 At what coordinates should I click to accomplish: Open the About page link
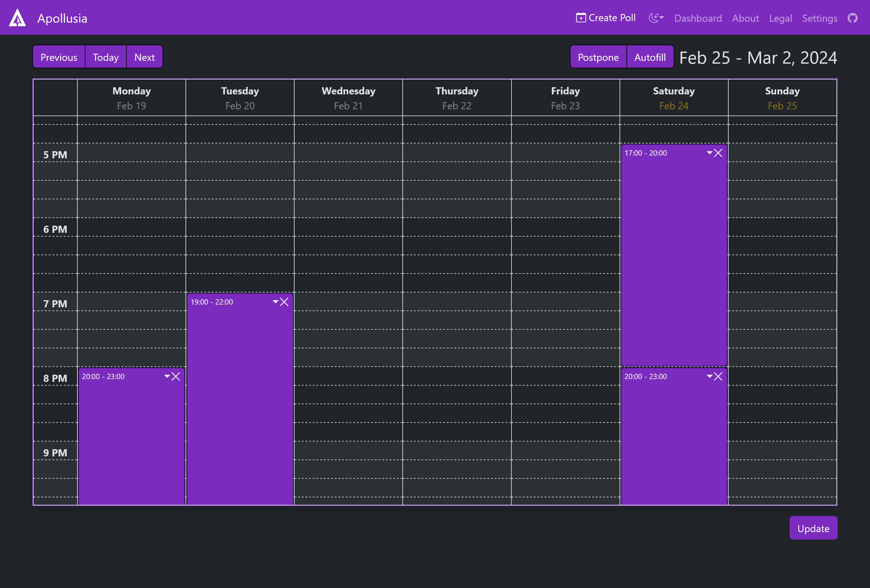(745, 18)
